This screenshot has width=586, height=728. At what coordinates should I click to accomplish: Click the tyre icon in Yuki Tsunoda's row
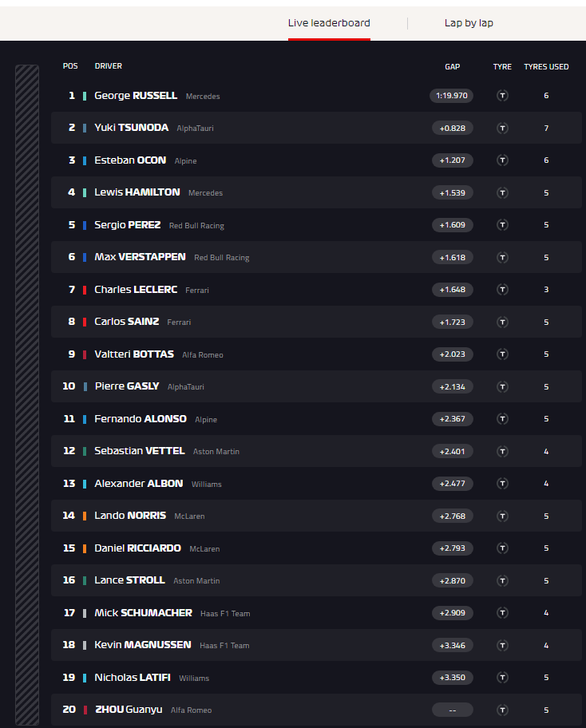[502, 129]
